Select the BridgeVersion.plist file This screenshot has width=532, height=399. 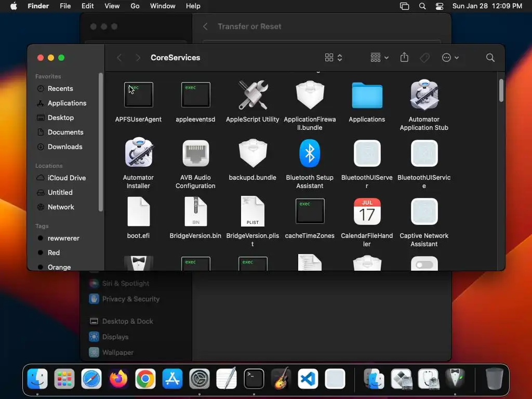click(x=252, y=211)
